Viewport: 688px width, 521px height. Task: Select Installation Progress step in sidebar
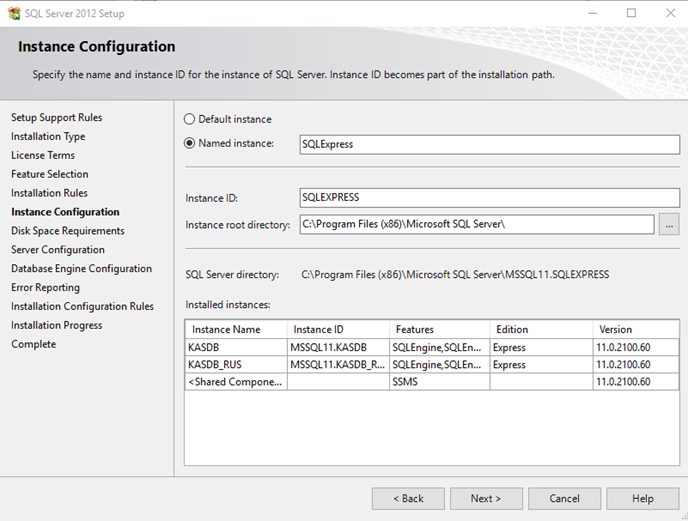click(57, 325)
